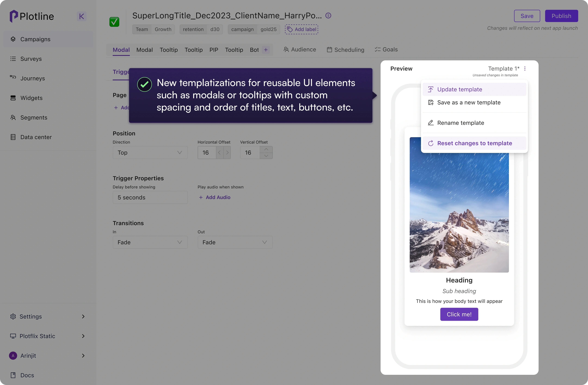
Task: Go to Widgets in sidebar
Action: [x=31, y=98]
